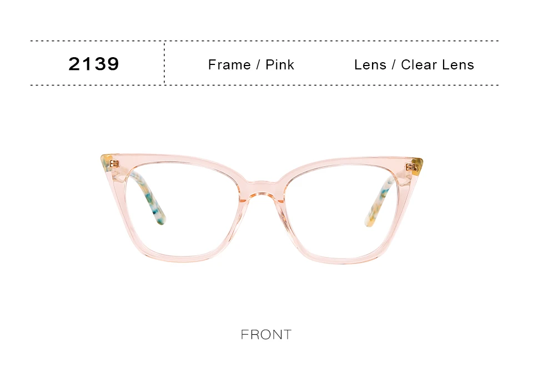Click the word "Lens" before the slash
The width and height of the screenshot is (533, 392).
[370, 64]
